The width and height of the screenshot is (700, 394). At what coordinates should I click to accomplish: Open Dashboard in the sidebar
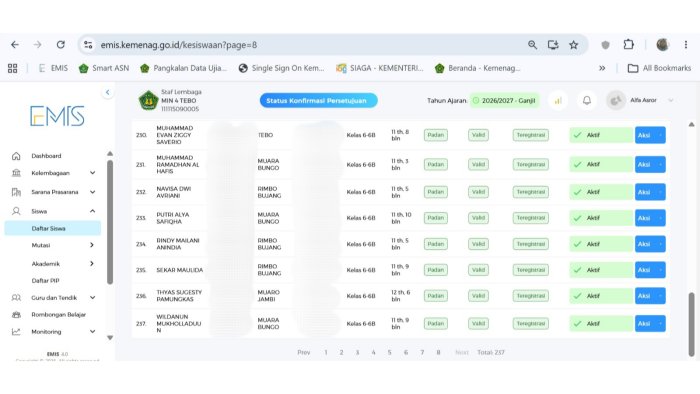pos(46,156)
